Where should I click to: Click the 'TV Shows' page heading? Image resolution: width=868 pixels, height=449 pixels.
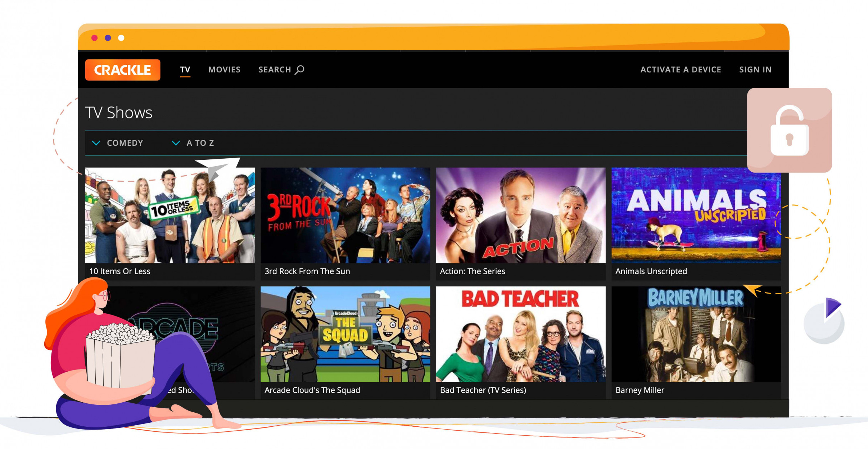[x=119, y=113]
